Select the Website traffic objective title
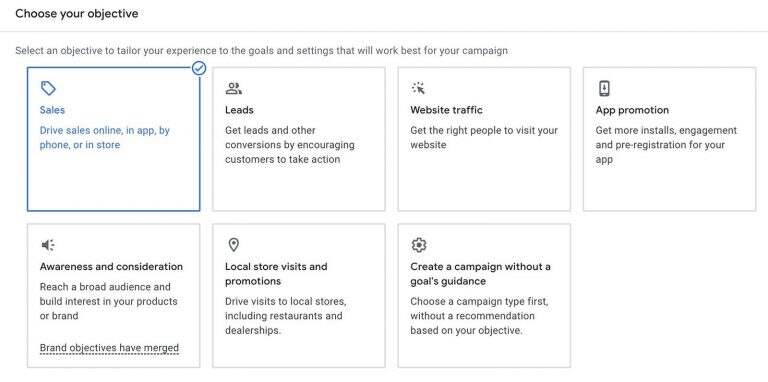 pyautogui.click(x=446, y=110)
